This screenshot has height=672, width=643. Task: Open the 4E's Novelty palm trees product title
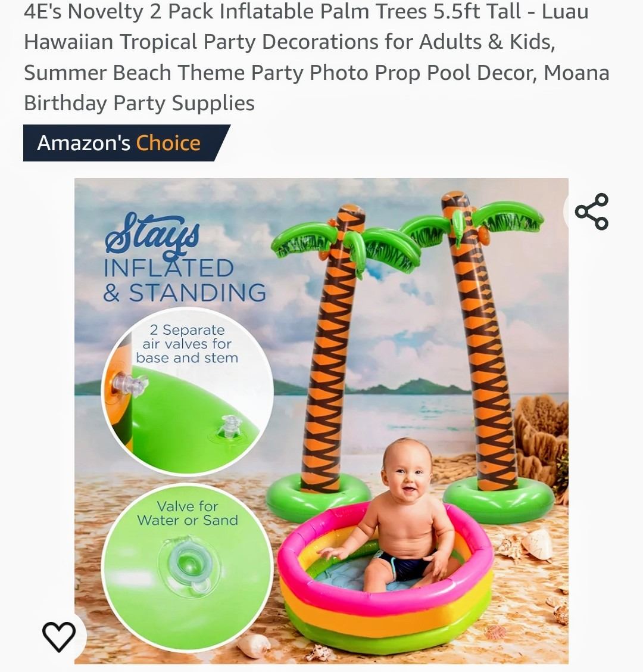317,57
